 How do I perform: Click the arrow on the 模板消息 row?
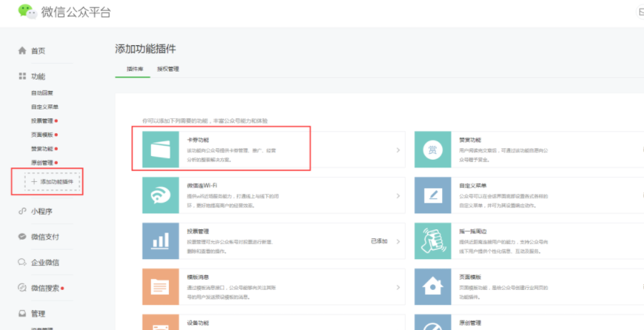pos(398,287)
